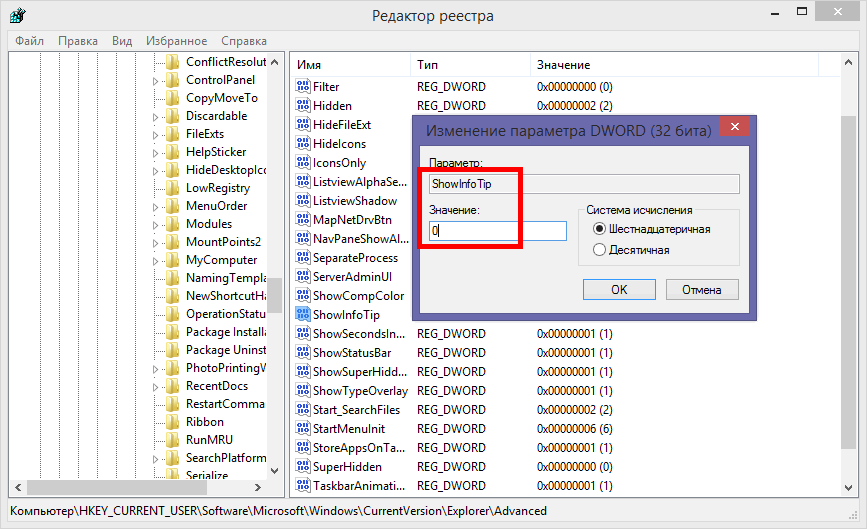Close the DWORD edit dialog
The height and width of the screenshot is (529, 867).
(x=735, y=127)
